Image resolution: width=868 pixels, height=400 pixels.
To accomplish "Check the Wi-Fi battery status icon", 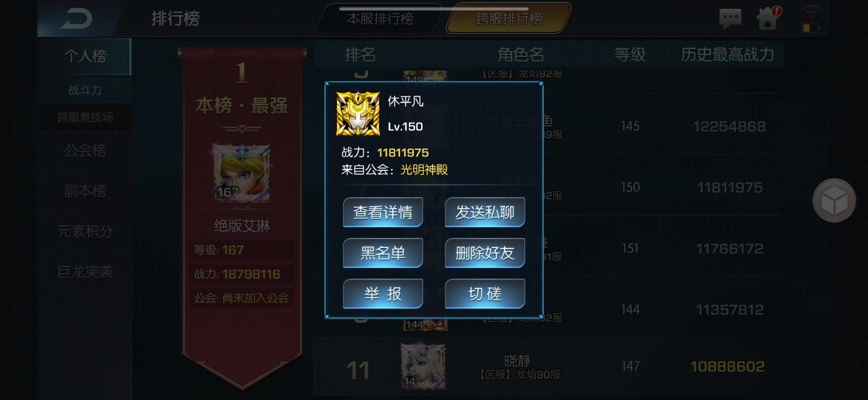I will 811,20.
